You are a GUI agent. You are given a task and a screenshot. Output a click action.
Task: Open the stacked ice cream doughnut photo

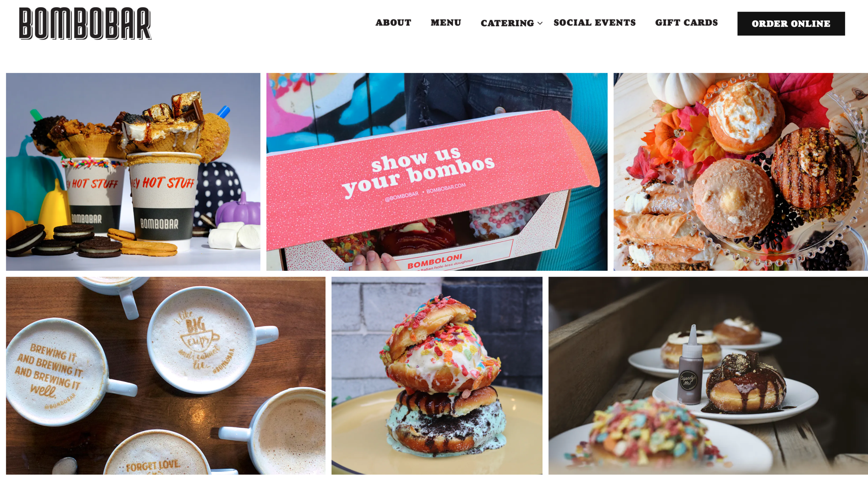click(x=437, y=375)
